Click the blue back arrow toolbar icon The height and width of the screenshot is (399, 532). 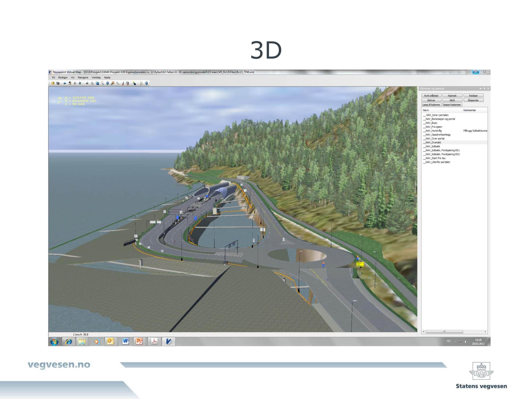click(x=65, y=83)
